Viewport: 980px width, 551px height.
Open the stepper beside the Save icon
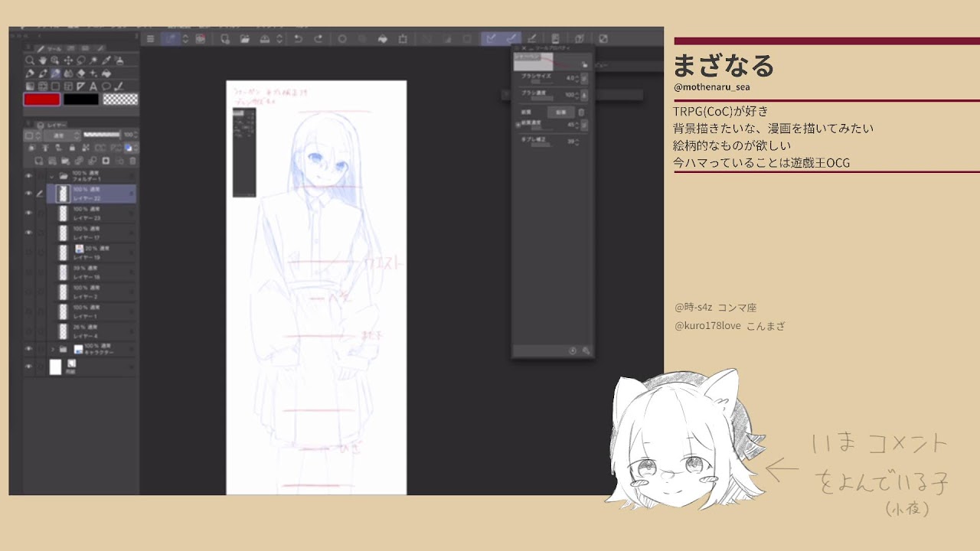279,38
